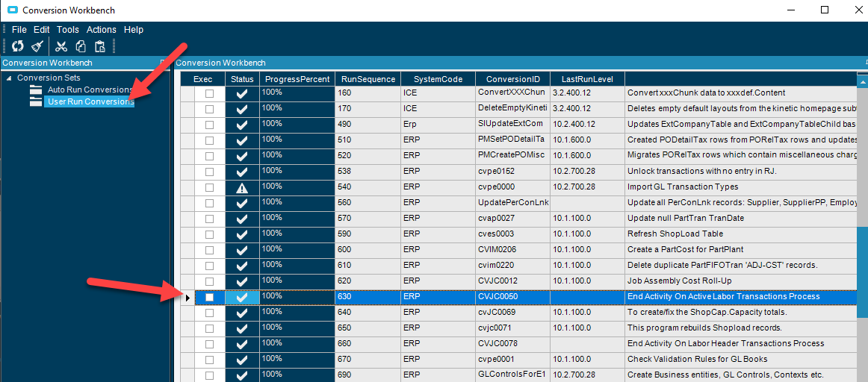868x382 pixels.
Task: Tick the Exec checkbox for CVJC0050 row
Action: point(209,298)
